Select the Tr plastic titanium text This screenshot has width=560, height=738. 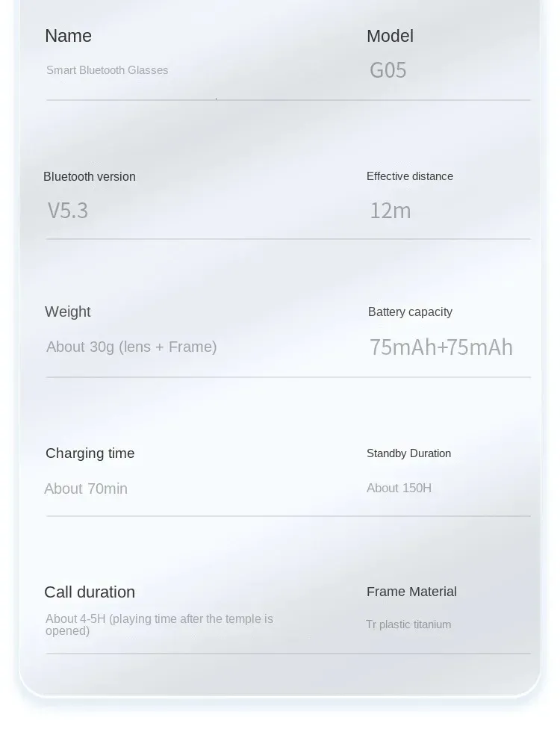tap(408, 624)
